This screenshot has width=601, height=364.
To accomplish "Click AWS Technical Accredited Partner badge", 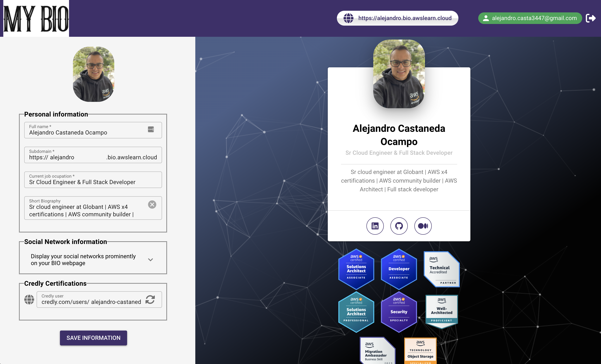I will 441,269.
